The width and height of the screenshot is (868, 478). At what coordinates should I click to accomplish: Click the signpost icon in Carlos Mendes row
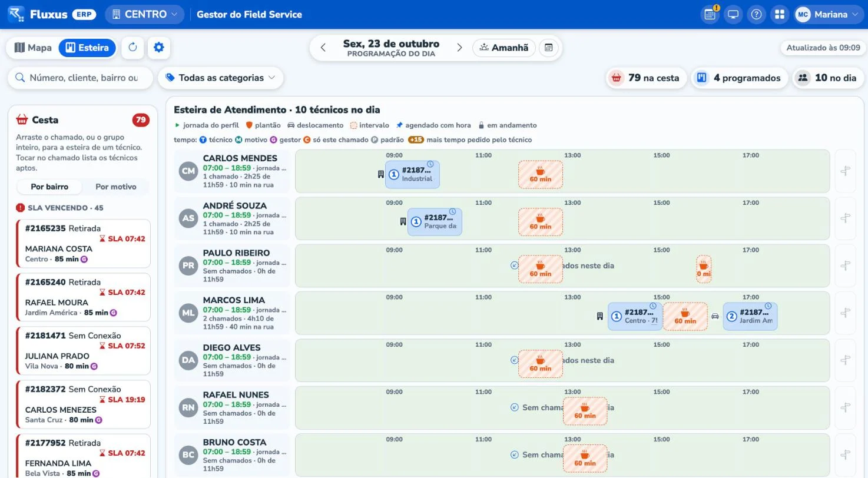[846, 171]
